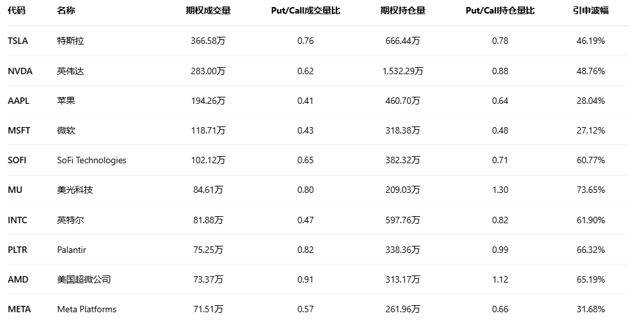Select the AAPL ticker code
Image resolution: width=644 pixels, height=320 pixels.
click(19, 101)
